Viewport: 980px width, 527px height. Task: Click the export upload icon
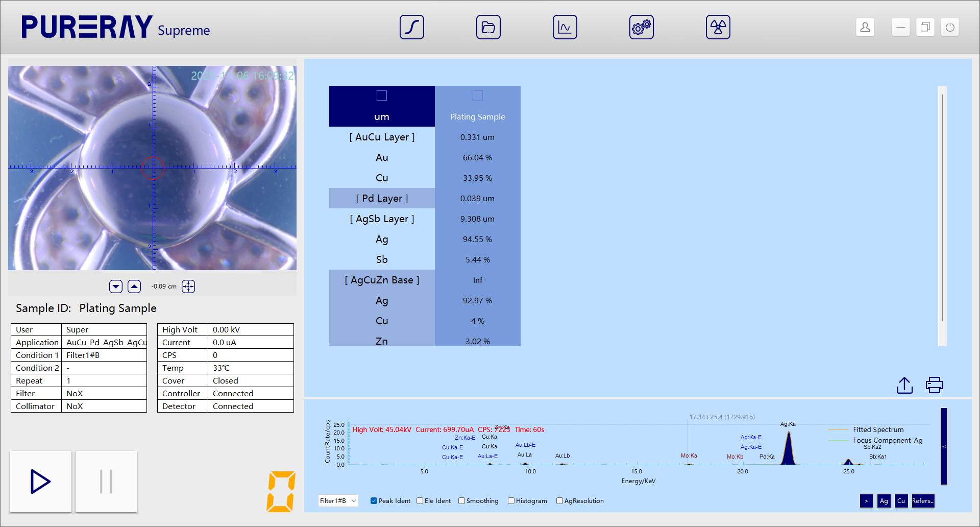904,385
